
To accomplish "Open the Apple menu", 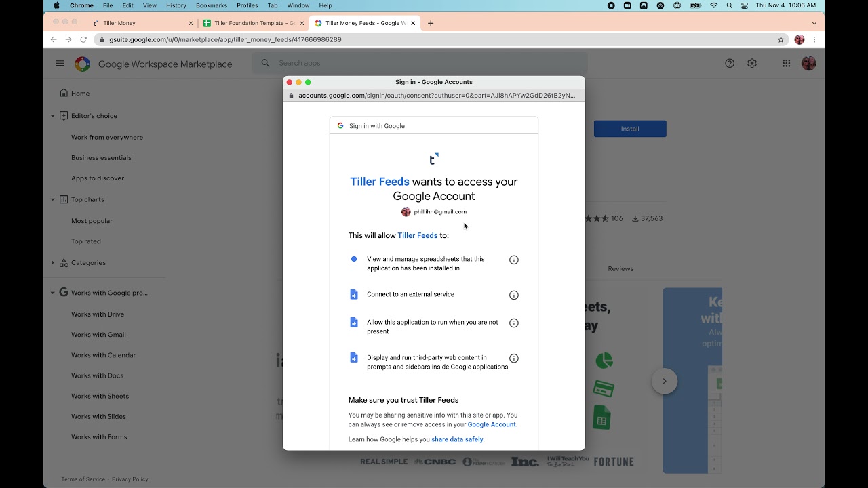I will pos(56,5).
